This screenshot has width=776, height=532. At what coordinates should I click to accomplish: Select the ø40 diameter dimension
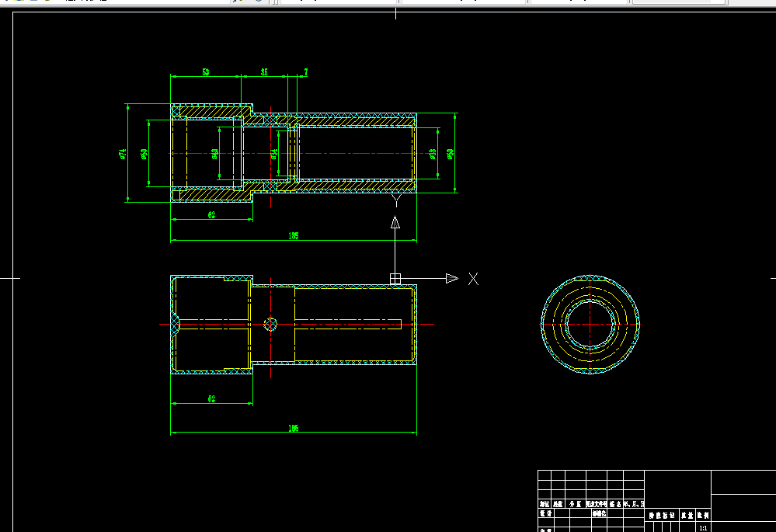[x=215, y=154]
